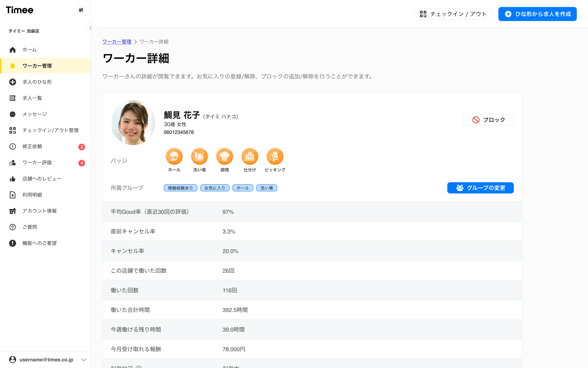Click the list icon for 求人一覧
Viewport: 588px width, 368px height.
tap(13, 98)
